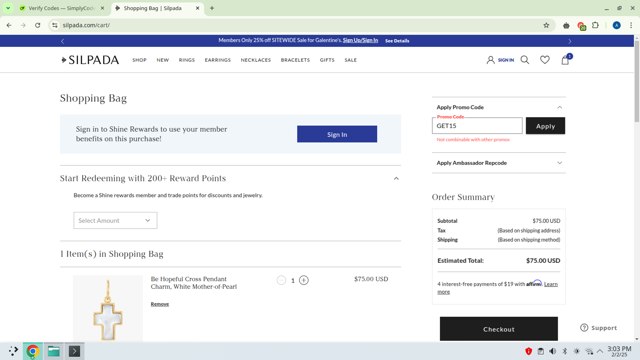Go forward in browser history
Viewport: 640px width, 360px height.
(23, 25)
